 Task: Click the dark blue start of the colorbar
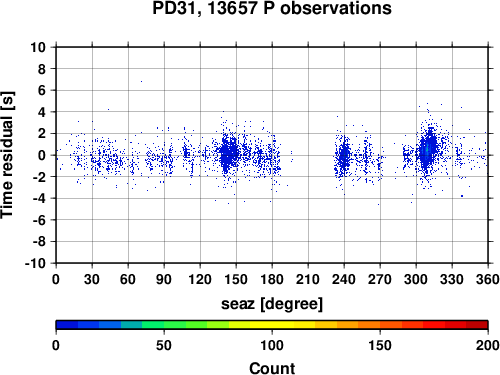pos(67,325)
